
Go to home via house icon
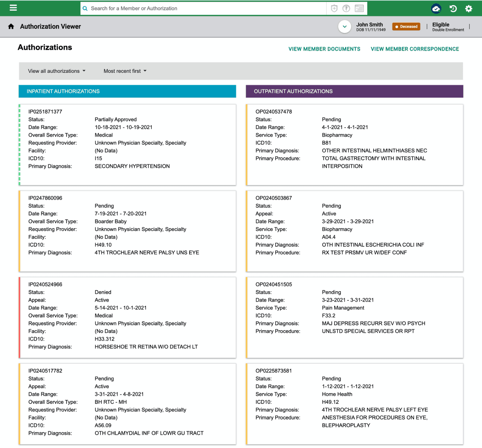click(x=11, y=27)
